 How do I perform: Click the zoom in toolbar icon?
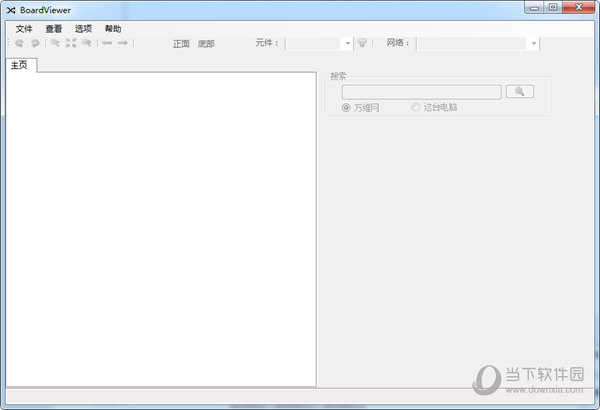(55, 43)
